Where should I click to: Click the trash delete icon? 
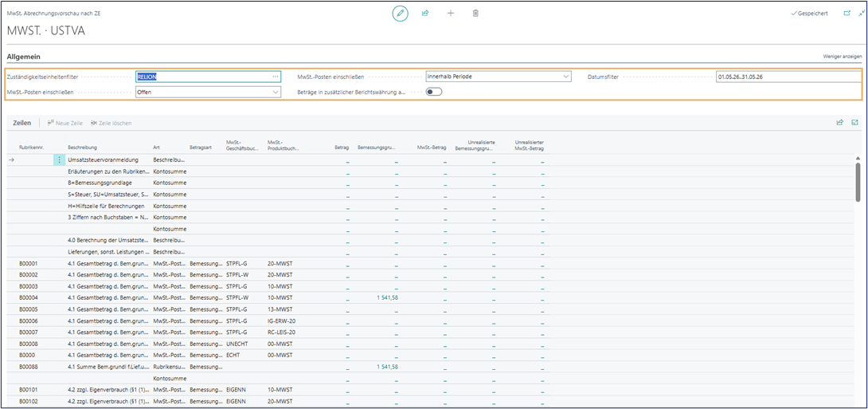click(475, 14)
